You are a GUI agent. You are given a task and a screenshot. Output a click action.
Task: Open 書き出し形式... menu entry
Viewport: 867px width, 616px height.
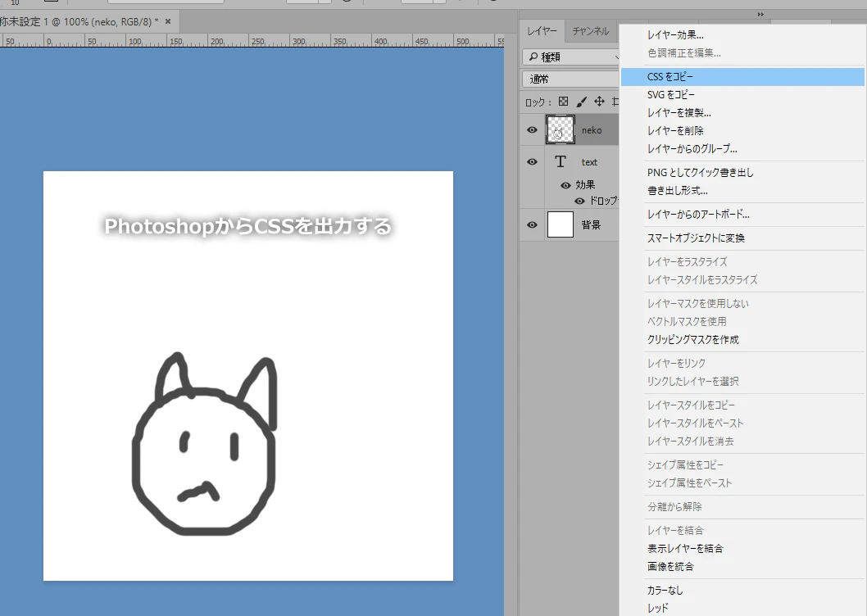tap(742, 191)
